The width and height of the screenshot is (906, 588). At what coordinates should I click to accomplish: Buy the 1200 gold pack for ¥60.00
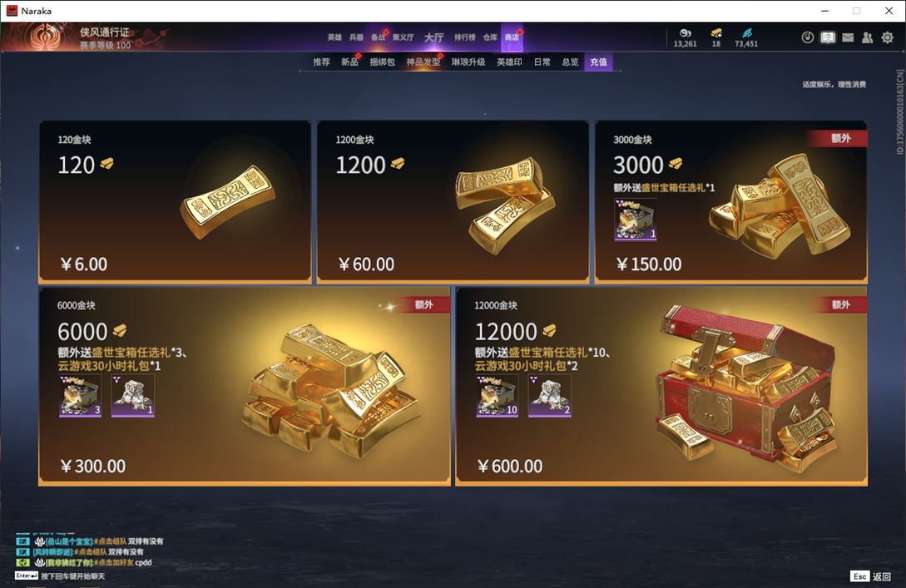(453, 201)
